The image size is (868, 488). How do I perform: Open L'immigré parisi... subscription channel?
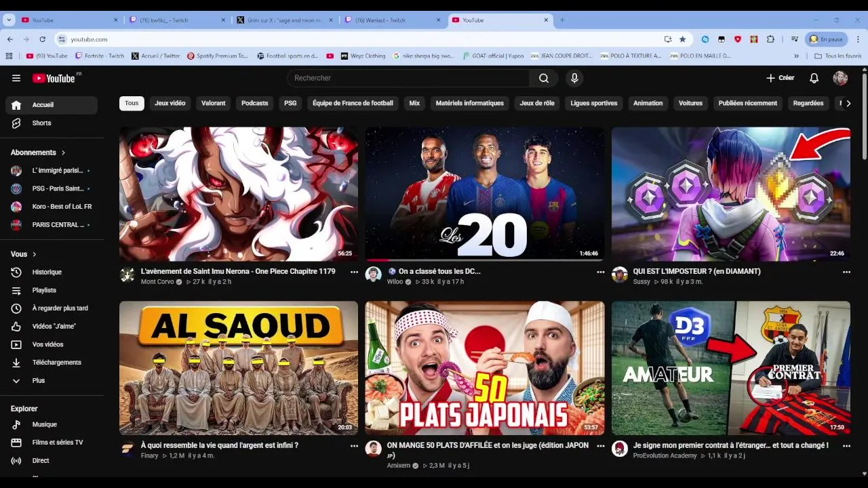click(52, 171)
